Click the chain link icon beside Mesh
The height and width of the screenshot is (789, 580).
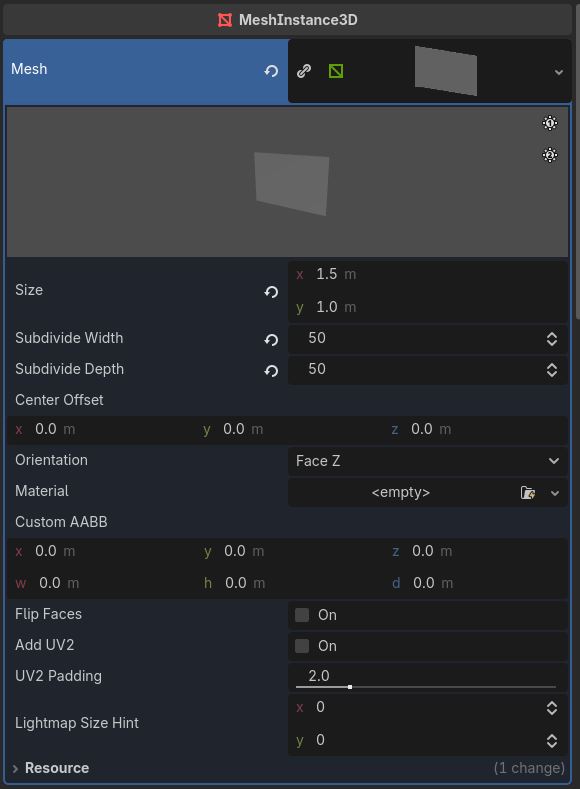[x=304, y=71]
